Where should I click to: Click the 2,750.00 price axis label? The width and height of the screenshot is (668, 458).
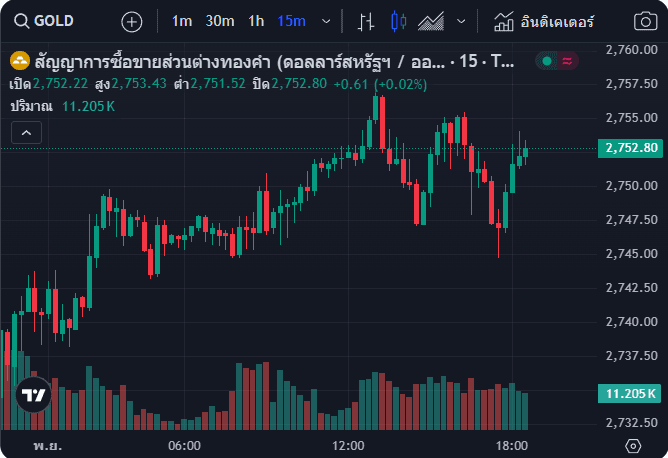coord(632,186)
